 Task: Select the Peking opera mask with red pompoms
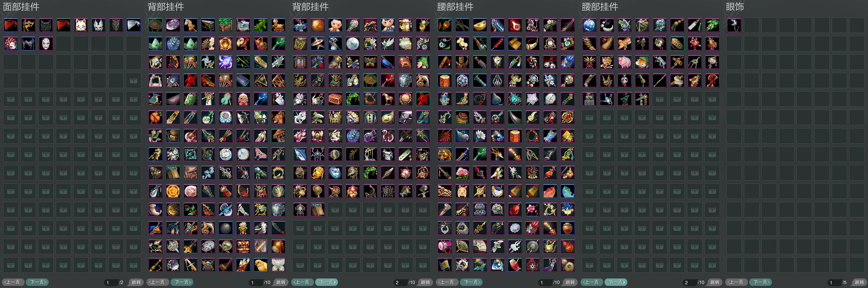pos(11,44)
